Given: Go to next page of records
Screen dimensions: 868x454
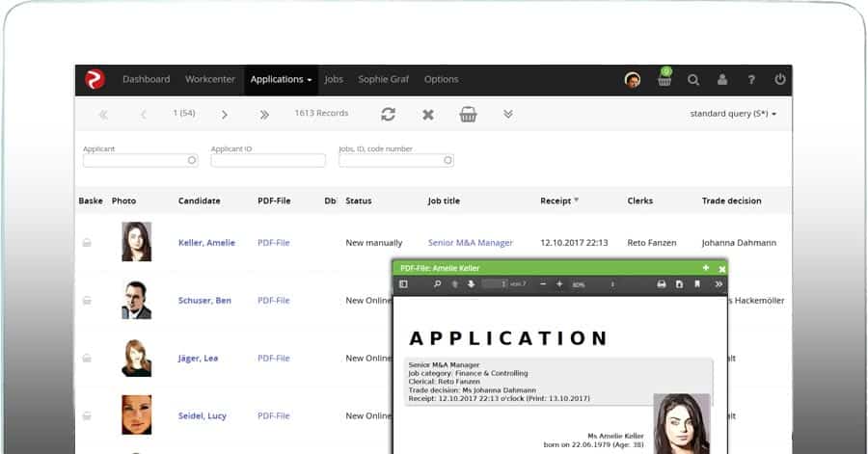Looking at the screenshot, I should click(x=224, y=114).
